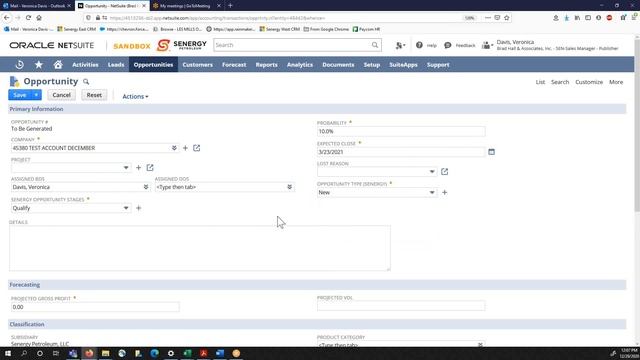Open the Search link at top right
This screenshot has width=640, height=360.
coord(560,82)
